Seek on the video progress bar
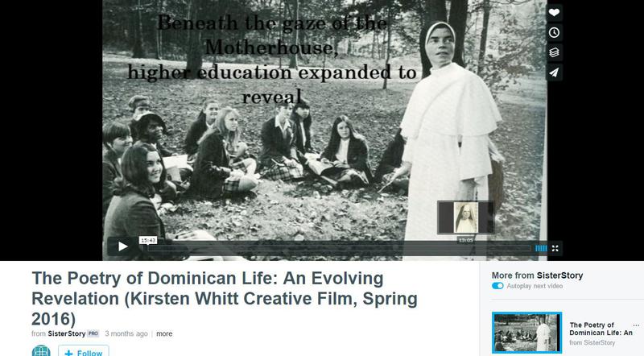The height and width of the screenshot is (356, 644). [x=339, y=248]
